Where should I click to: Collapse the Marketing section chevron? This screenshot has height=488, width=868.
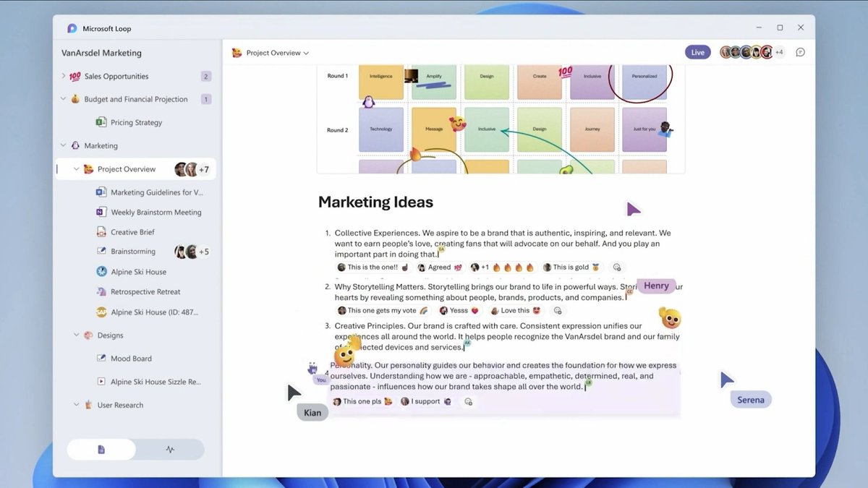coord(63,145)
